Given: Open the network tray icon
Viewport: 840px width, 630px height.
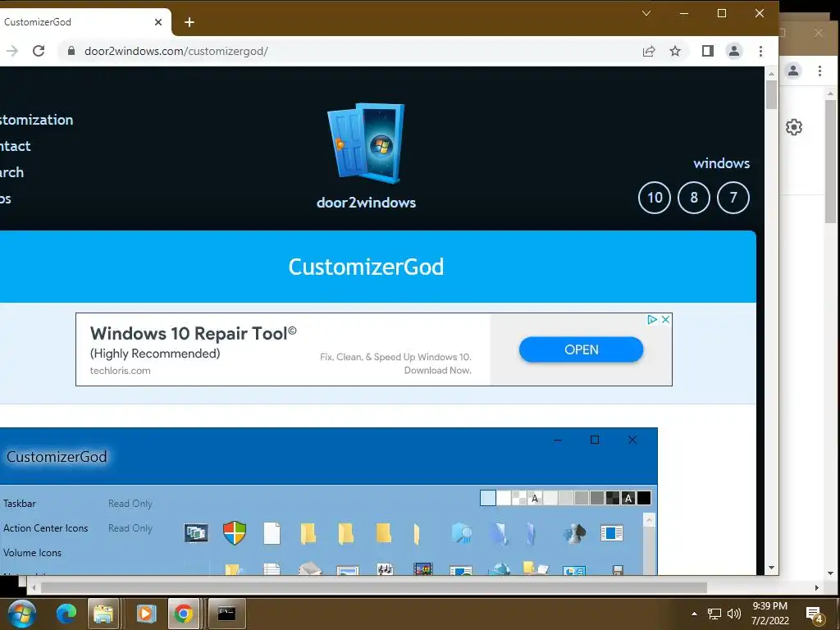Looking at the screenshot, I should point(714,614).
